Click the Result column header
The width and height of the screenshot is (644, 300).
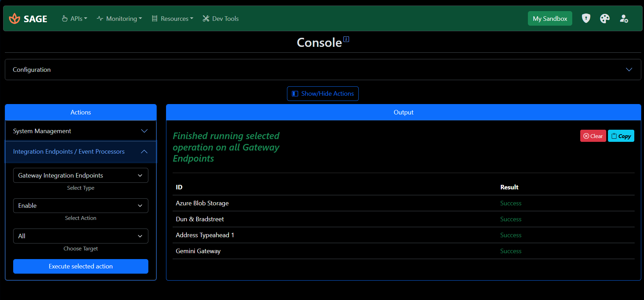(x=509, y=187)
